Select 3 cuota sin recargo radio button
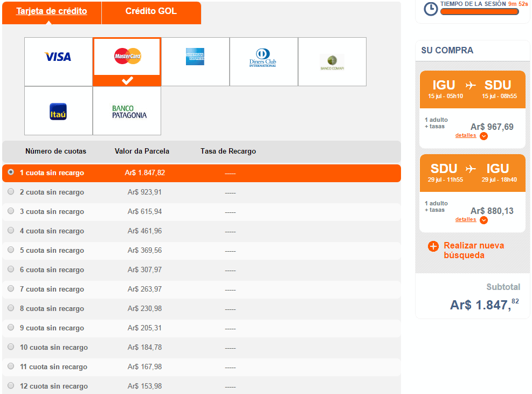The width and height of the screenshot is (532, 394). click(11, 211)
